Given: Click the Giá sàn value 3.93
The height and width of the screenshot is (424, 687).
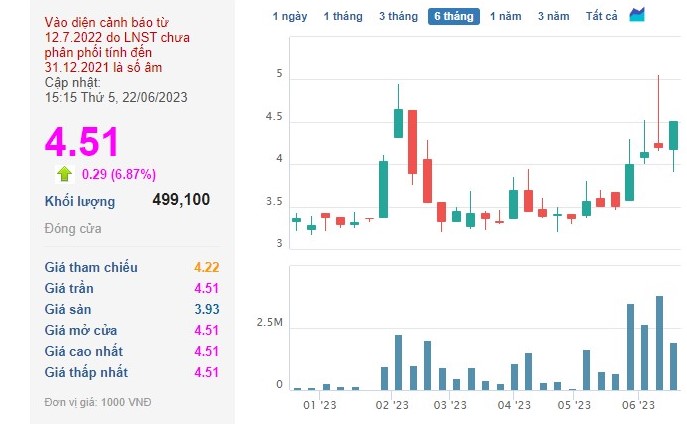Looking at the screenshot, I should [205, 310].
